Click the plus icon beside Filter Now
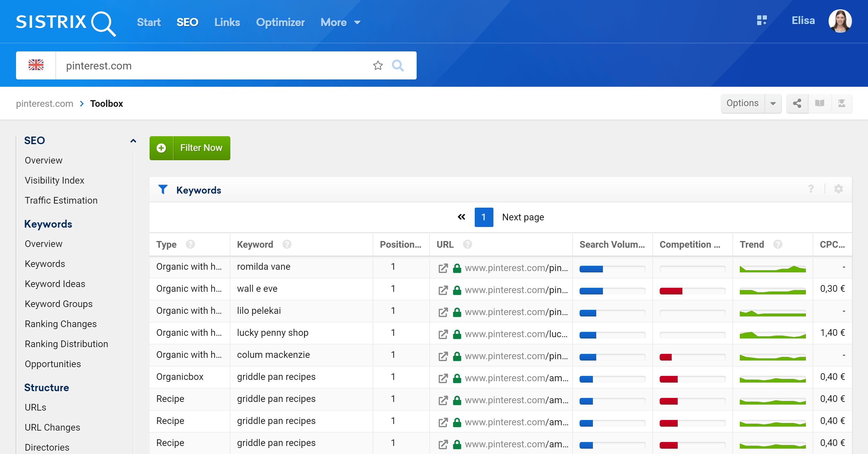The width and height of the screenshot is (868, 454). pyautogui.click(x=161, y=148)
